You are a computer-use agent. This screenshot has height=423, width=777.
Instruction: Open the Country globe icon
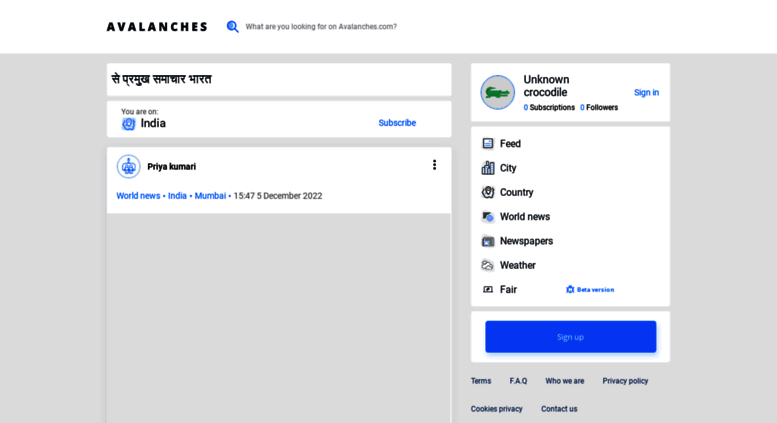coord(488,192)
